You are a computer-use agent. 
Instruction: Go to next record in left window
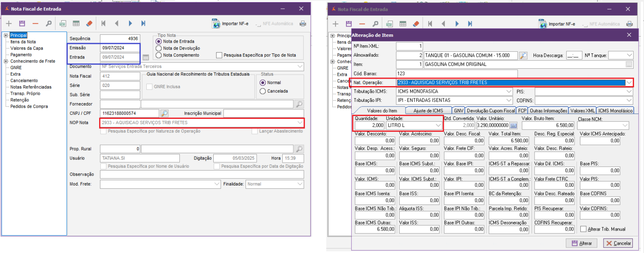tap(130, 24)
